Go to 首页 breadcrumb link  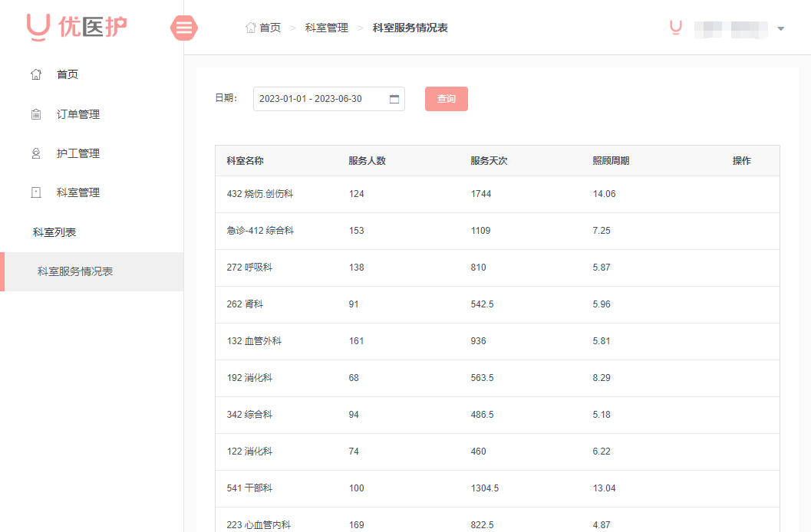[270, 28]
